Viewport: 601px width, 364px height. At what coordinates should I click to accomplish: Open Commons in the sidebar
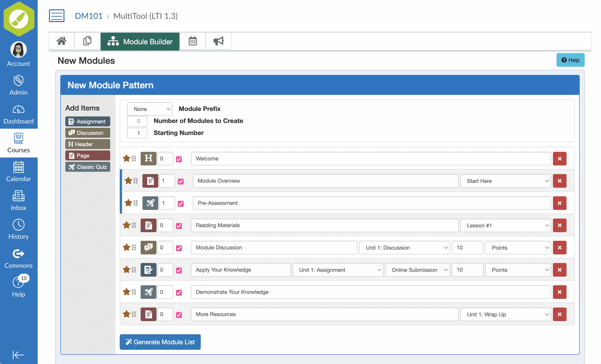click(19, 259)
